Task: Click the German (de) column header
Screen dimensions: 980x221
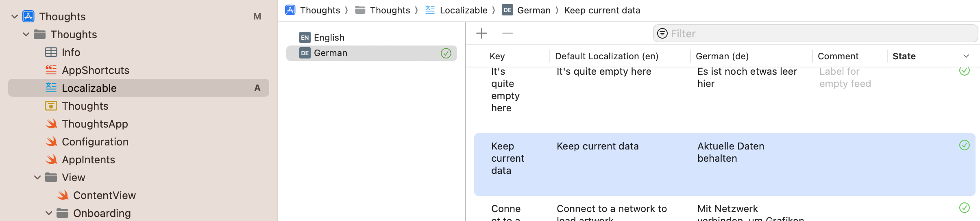Action: pos(722,56)
